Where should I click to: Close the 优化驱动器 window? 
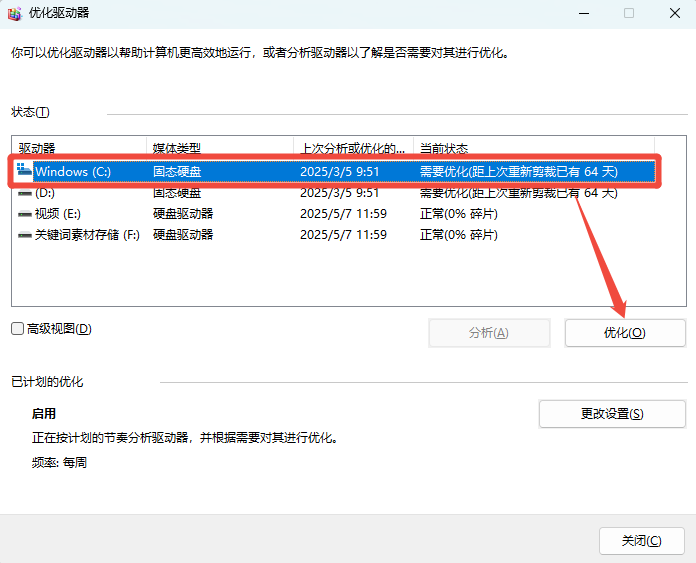click(675, 13)
